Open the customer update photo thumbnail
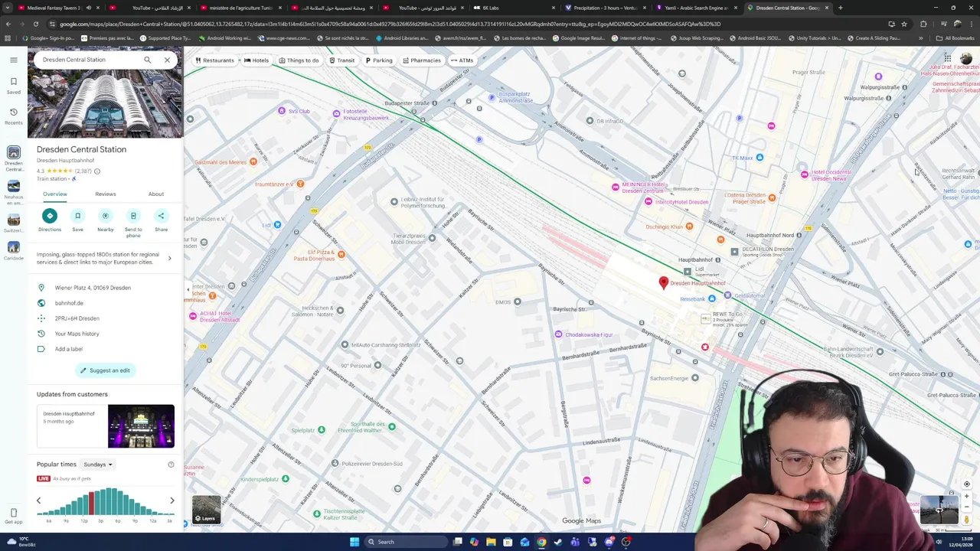The image size is (980, 551). click(x=141, y=426)
